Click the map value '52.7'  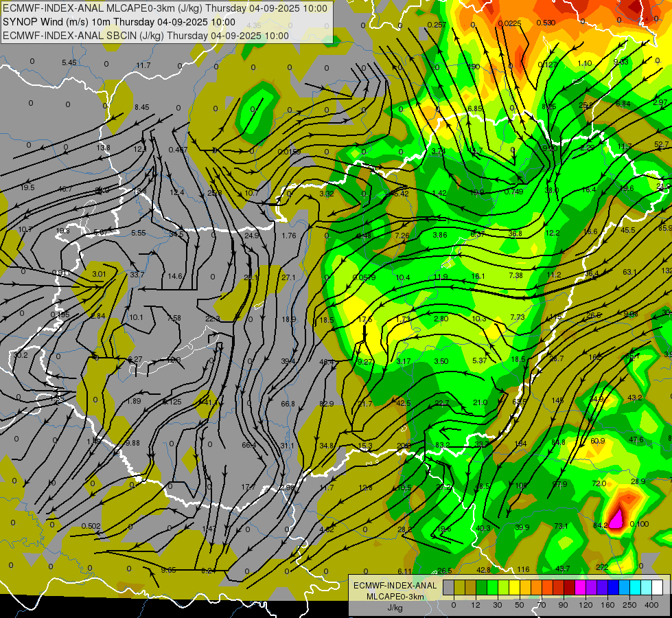coord(661,144)
